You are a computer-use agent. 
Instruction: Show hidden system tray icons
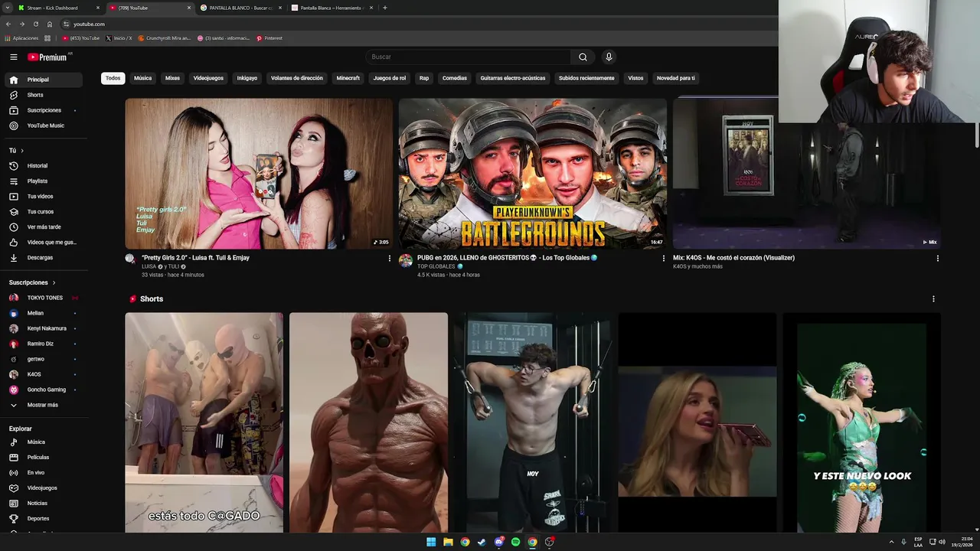tap(891, 542)
